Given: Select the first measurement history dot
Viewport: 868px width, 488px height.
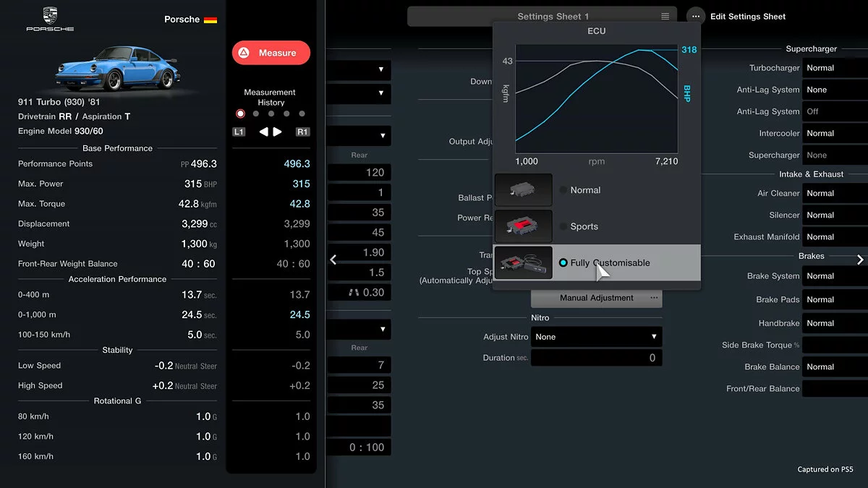Looking at the screenshot, I should (240, 114).
